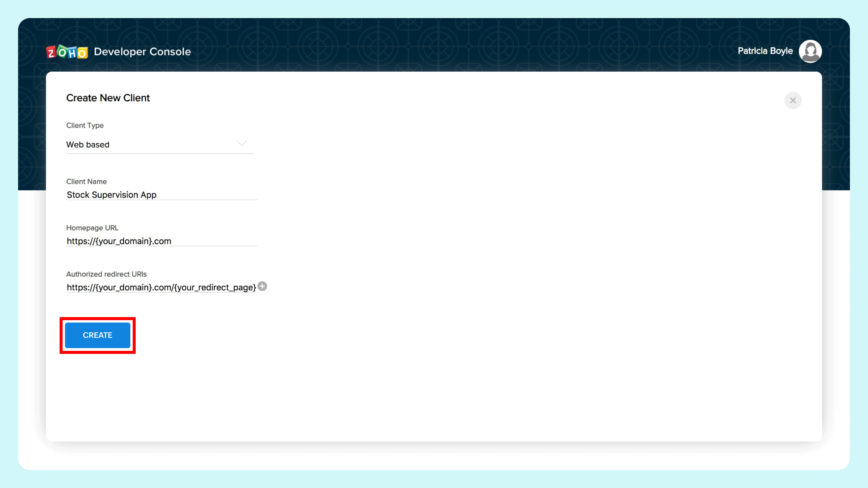Click the Create New Client heading
This screenshot has width=868, height=488.
(108, 98)
